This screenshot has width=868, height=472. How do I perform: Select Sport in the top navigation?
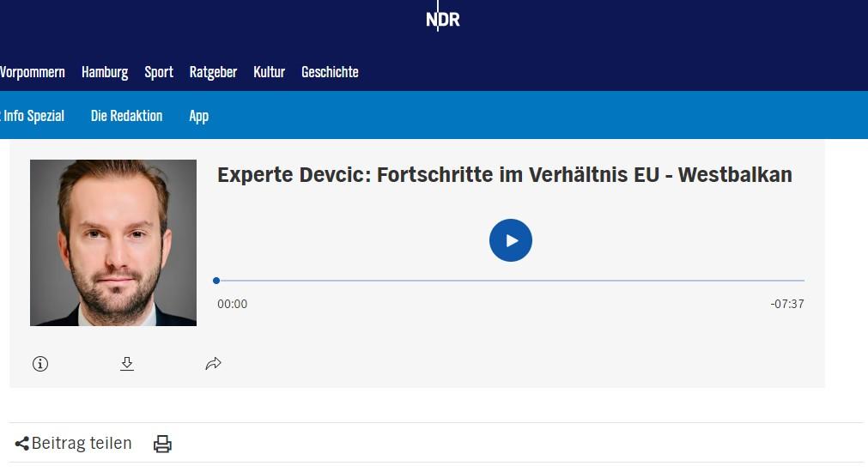[x=159, y=72]
